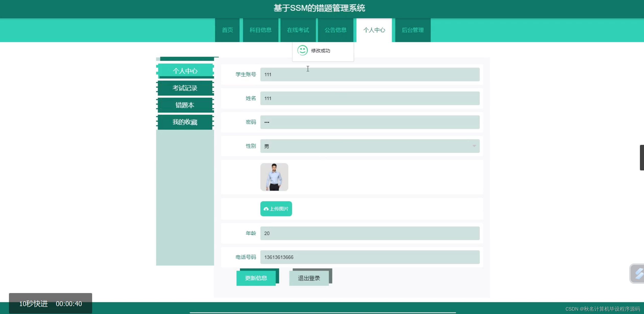This screenshot has width=644, height=314.
Task: Open 错题本 sidebar item
Action: pos(185,105)
